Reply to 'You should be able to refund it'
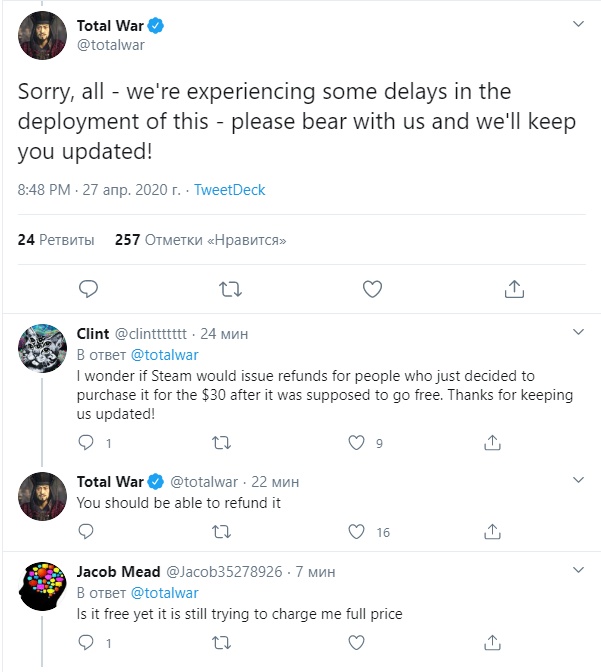601x672 pixels. [x=88, y=532]
